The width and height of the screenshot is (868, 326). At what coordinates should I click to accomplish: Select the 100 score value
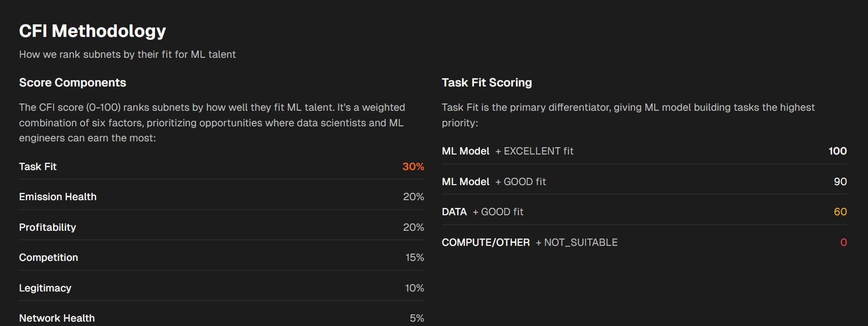point(837,151)
